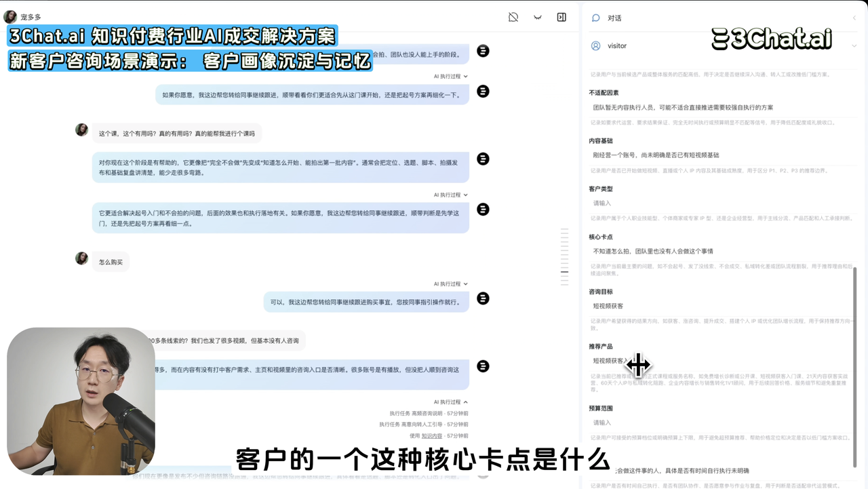Click AI avatar beside '咨询入口是否清晰' reply
This screenshot has width=868, height=489.
[483, 366]
